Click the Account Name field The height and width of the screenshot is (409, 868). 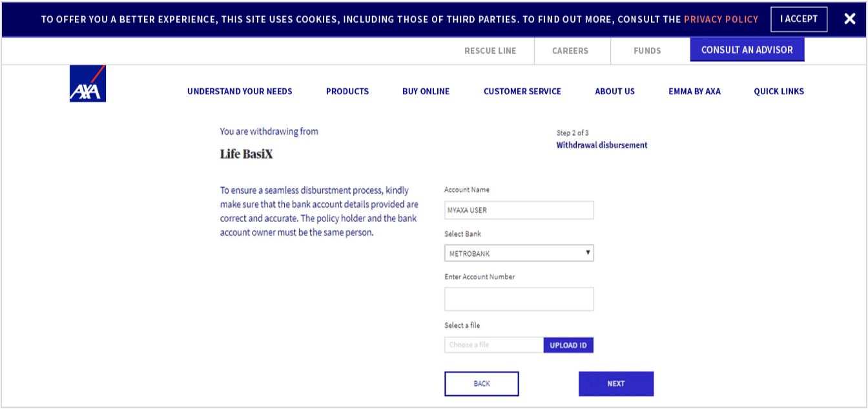point(519,210)
